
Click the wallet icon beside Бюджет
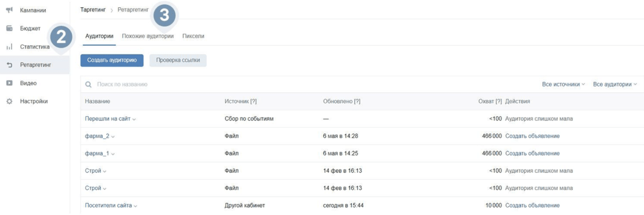pyautogui.click(x=9, y=28)
